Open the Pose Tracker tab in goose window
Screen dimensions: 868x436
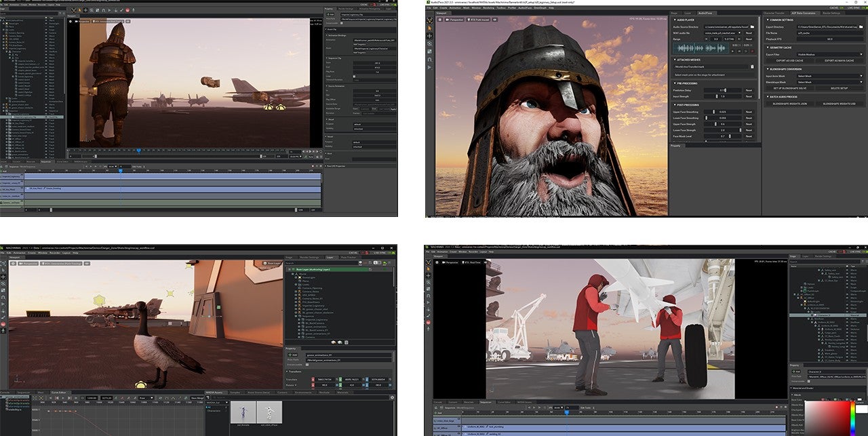point(348,257)
